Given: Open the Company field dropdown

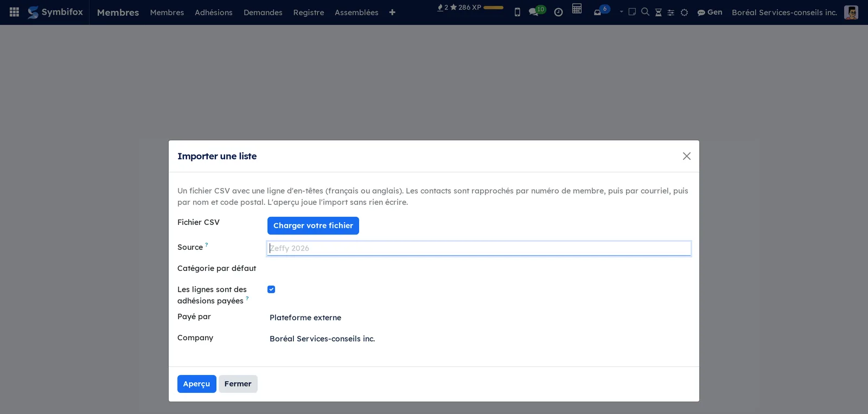Looking at the screenshot, I should point(479,339).
